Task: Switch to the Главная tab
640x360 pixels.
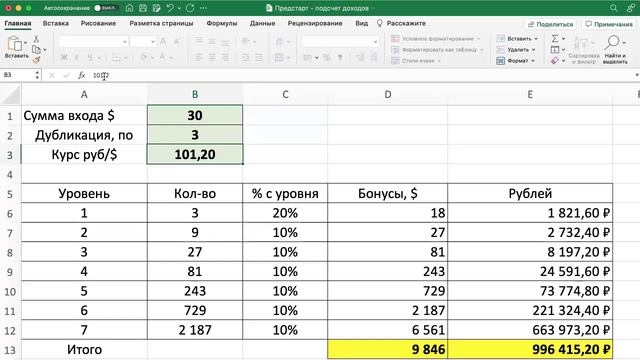Action: coord(18,23)
